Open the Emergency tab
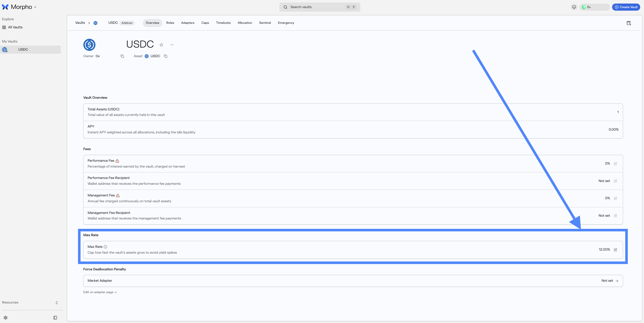 [286, 23]
